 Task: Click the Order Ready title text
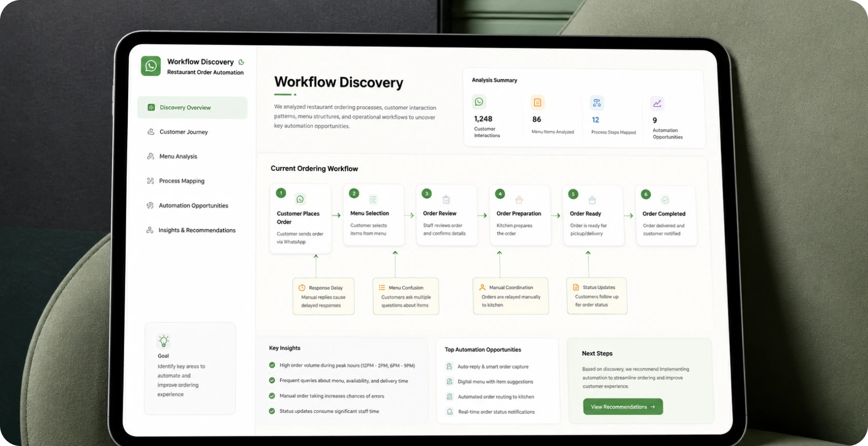click(x=586, y=214)
